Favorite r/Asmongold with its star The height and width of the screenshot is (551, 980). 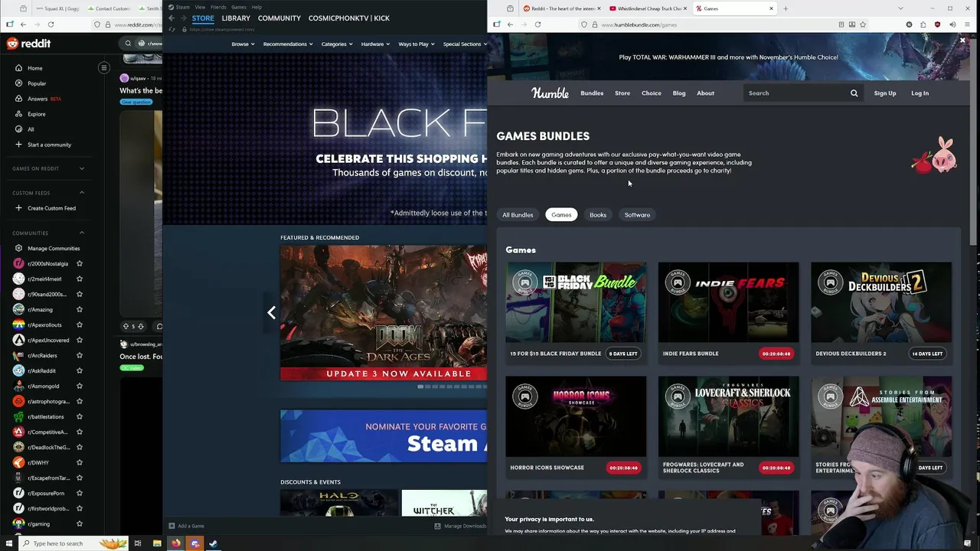pyautogui.click(x=79, y=386)
